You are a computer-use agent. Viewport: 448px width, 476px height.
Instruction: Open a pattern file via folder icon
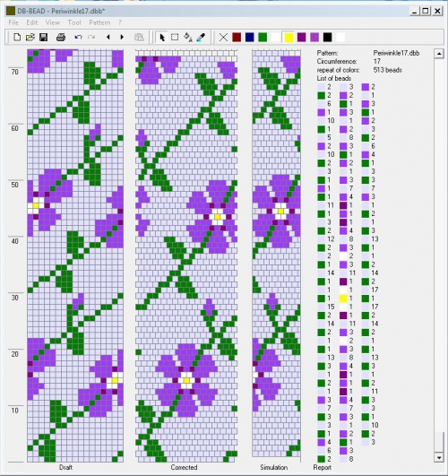(x=30, y=38)
